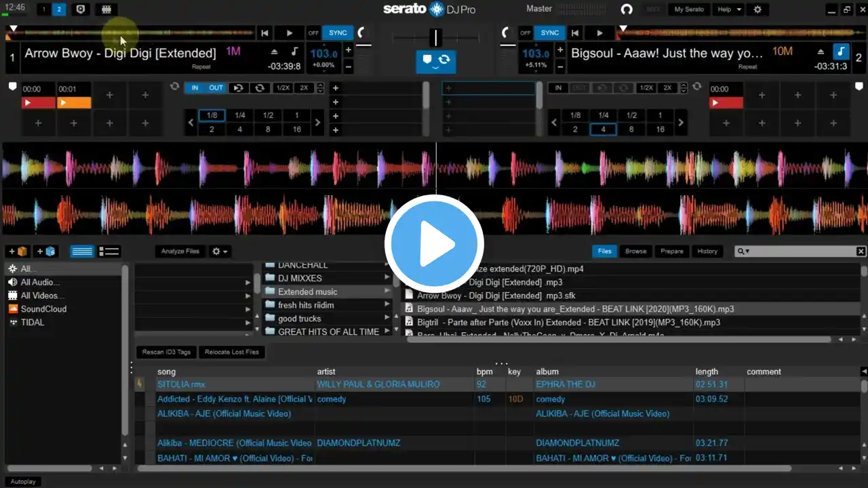This screenshot has height=488, width=868.
Task: Jump to previous track on deck 1
Action: point(265,33)
